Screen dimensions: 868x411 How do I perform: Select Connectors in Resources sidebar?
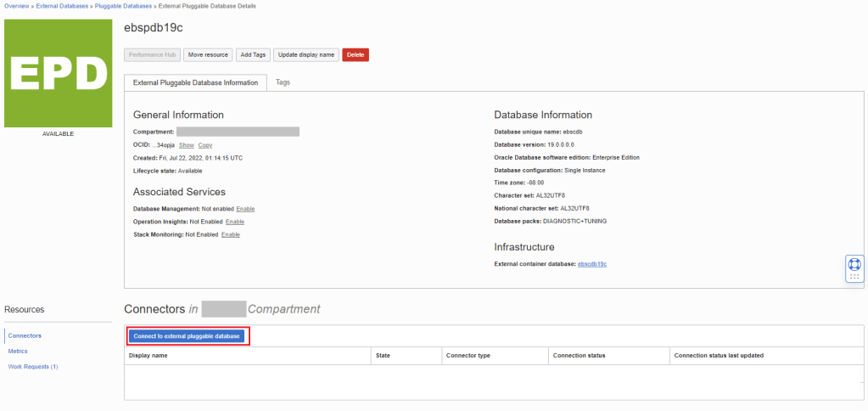coord(25,335)
